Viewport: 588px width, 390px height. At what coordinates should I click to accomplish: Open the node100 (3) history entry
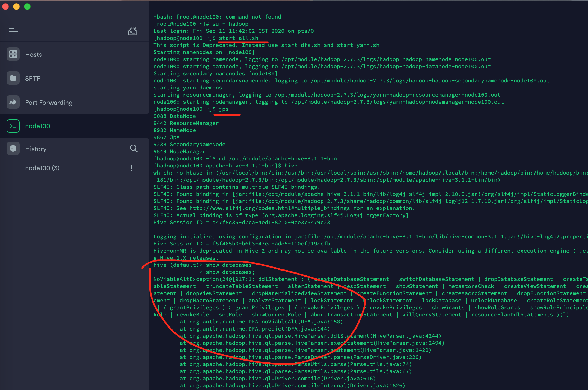(x=42, y=168)
